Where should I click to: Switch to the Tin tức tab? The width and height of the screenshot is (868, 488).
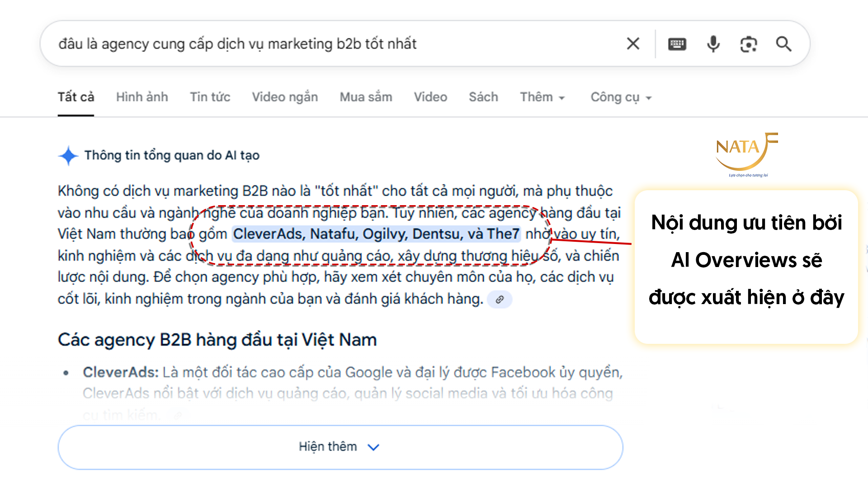pyautogui.click(x=210, y=97)
